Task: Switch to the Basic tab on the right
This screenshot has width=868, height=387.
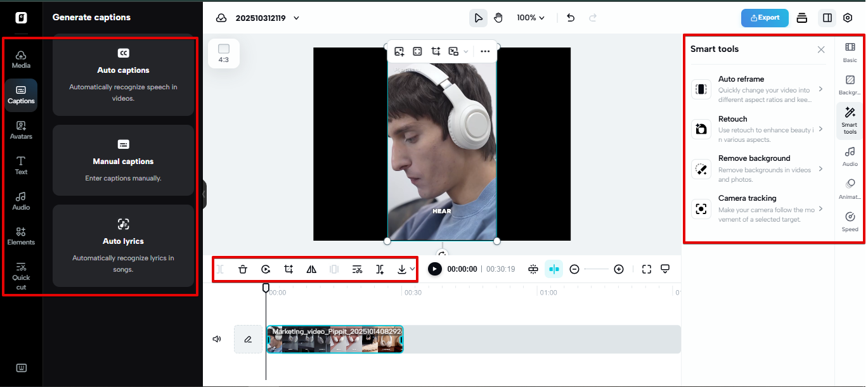Action: [850, 53]
